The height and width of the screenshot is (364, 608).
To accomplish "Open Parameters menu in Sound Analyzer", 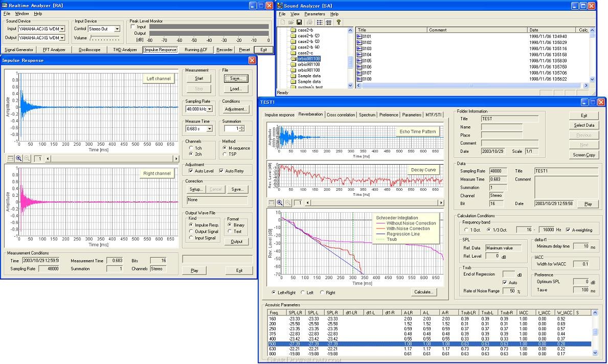I will point(314,14).
